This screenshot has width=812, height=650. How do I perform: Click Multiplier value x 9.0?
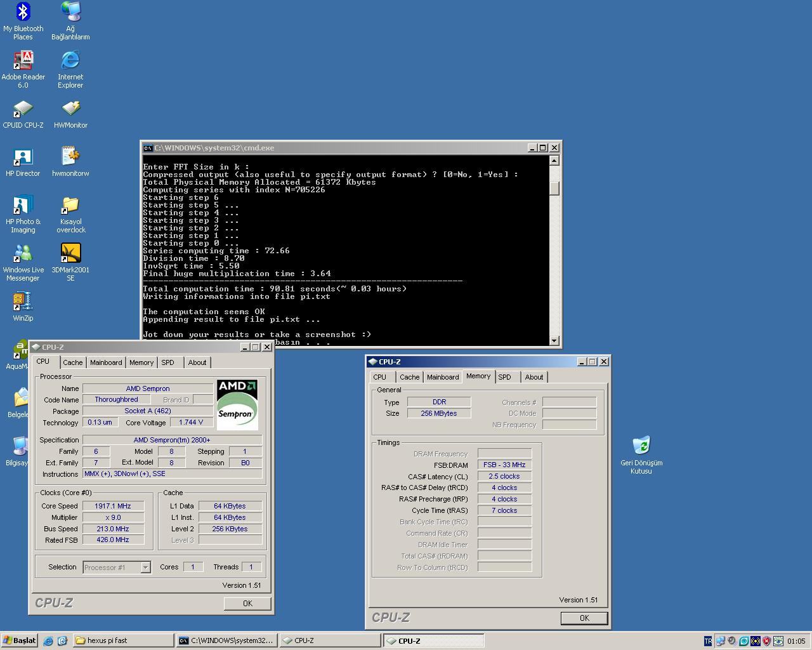113,517
